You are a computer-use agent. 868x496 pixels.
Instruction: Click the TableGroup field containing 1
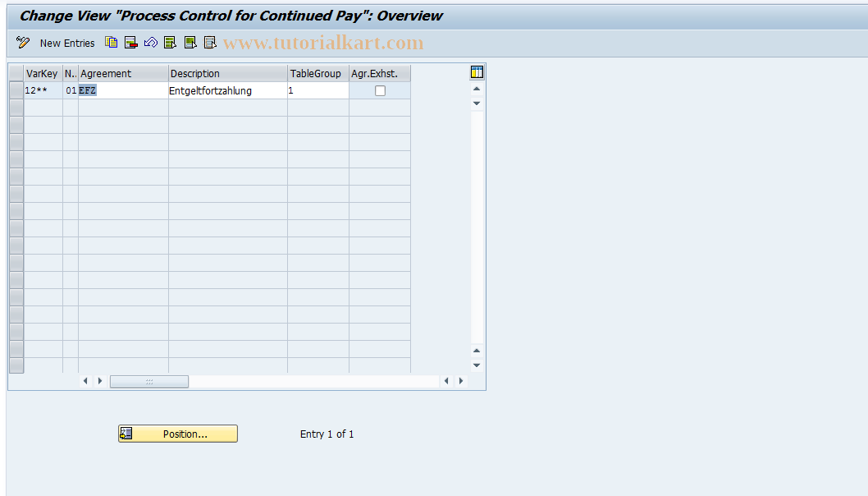pyautogui.click(x=318, y=90)
